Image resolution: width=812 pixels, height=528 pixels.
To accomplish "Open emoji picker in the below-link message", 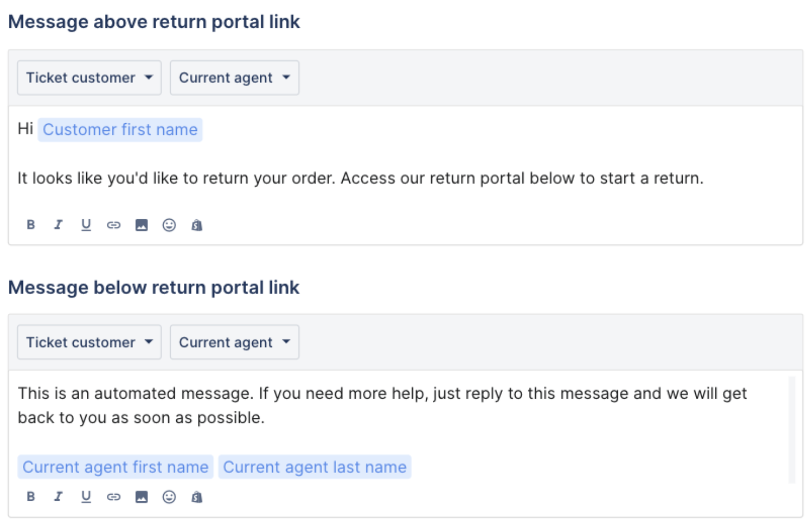I will click(169, 496).
